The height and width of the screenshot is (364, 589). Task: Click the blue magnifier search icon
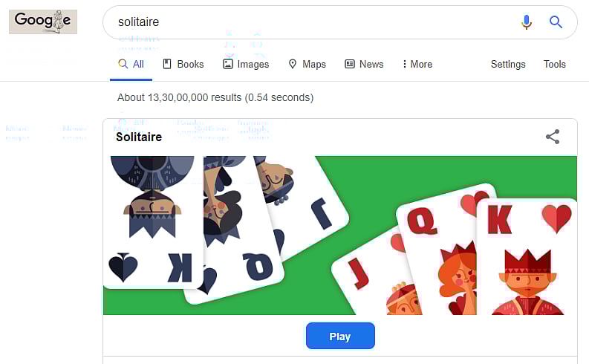pyautogui.click(x=556, y=22)
